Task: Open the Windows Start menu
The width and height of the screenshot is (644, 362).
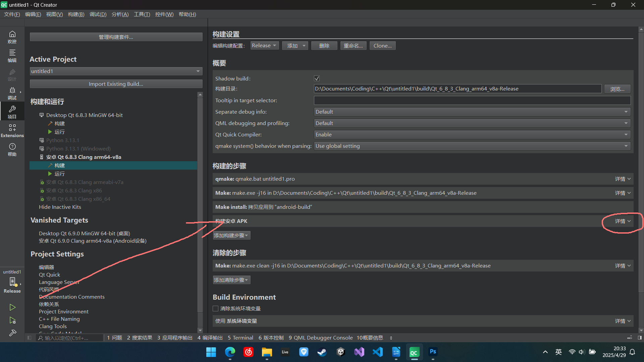Action: (x=211, y=352)
